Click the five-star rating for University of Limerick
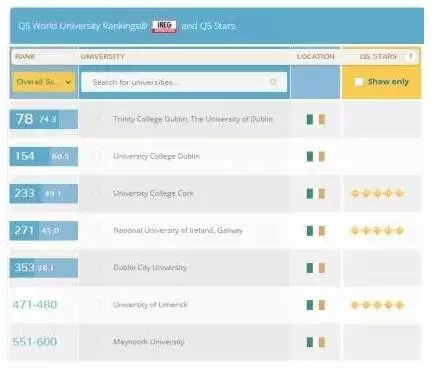The width and height of the screenshot is (435, 372). click(x=377, y=305)
